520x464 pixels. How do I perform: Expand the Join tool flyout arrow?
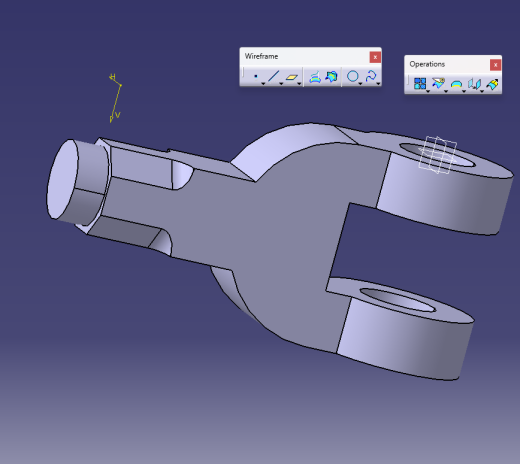[x=428, y=91]
